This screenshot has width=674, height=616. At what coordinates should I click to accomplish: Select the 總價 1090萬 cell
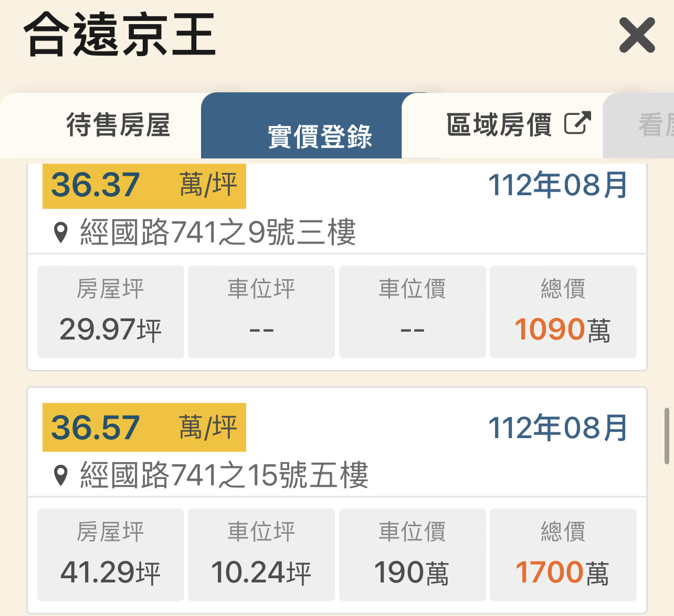[563, 312]
